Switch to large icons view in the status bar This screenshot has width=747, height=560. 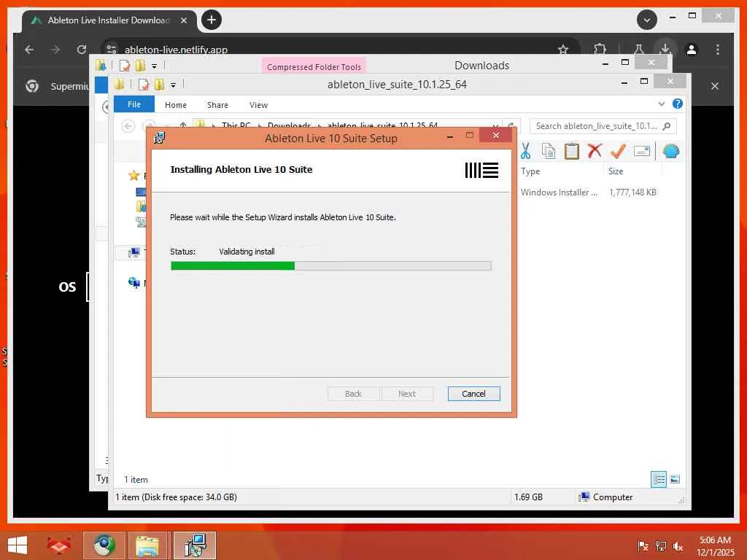[x=675, y=479]
